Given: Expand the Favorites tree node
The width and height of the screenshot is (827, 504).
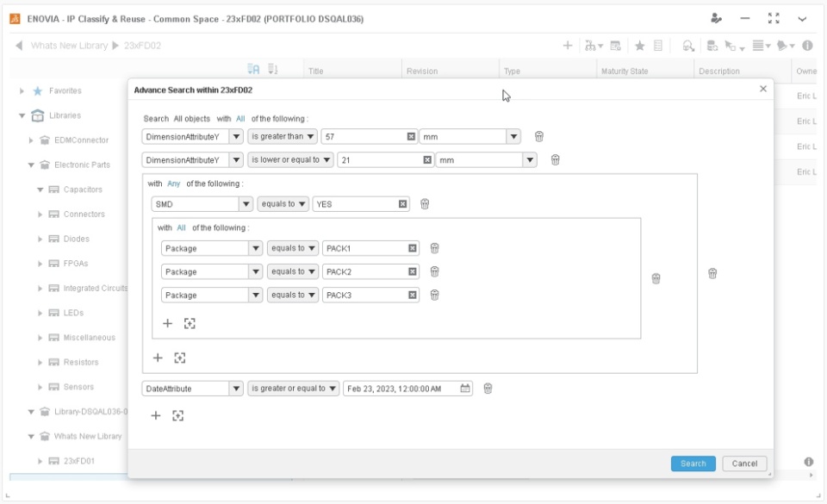Looking at the screenshot, I should (22, 90).
